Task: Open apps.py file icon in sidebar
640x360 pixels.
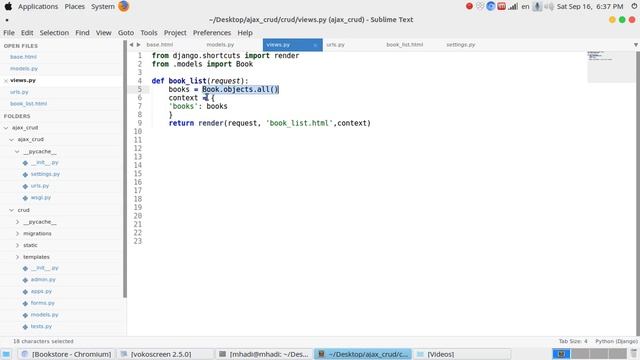Action: (25, 292)
